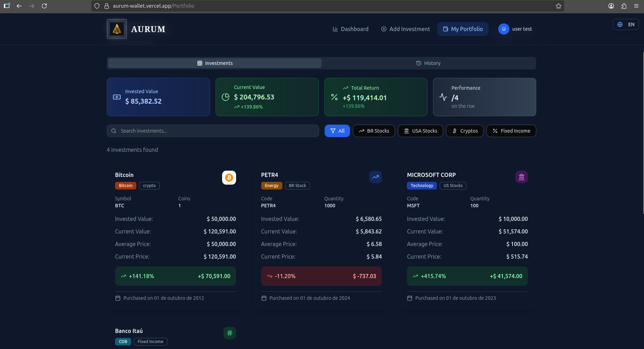Bookmark this page with the star icon

558,6
